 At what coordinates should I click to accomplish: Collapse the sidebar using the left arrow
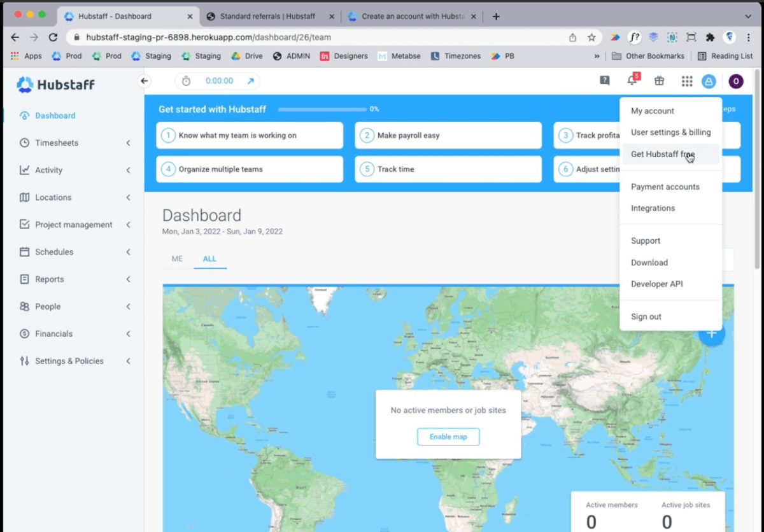[145, 81]
